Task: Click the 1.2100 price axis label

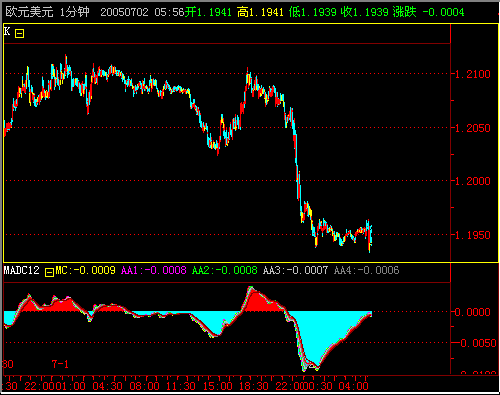Action: [473, 74]
